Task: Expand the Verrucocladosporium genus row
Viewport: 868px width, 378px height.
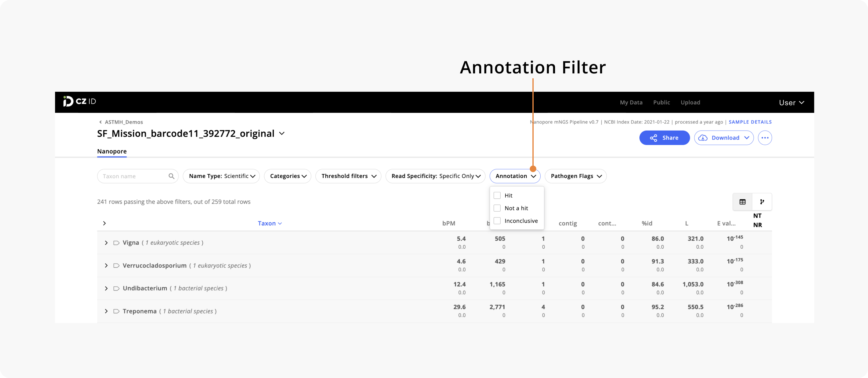Action: pyautogui.click(x=106, y=266)
